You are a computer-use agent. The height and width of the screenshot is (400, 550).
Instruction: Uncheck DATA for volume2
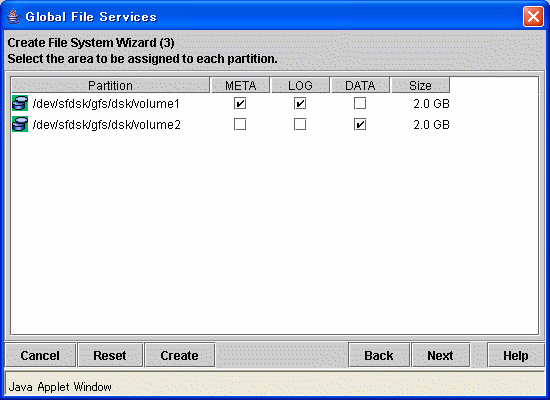(x=360, y=124)
